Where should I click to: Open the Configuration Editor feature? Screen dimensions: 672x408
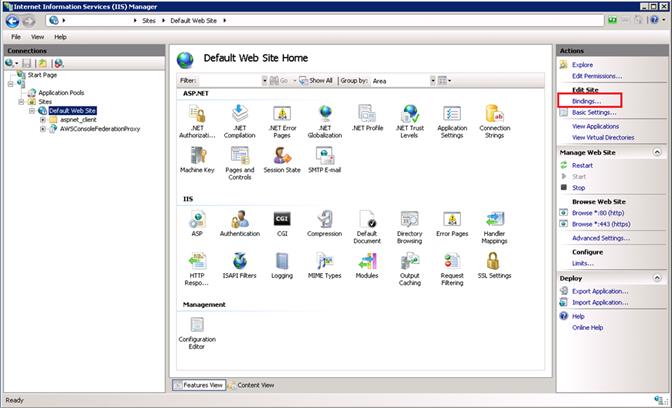[197, 332]
